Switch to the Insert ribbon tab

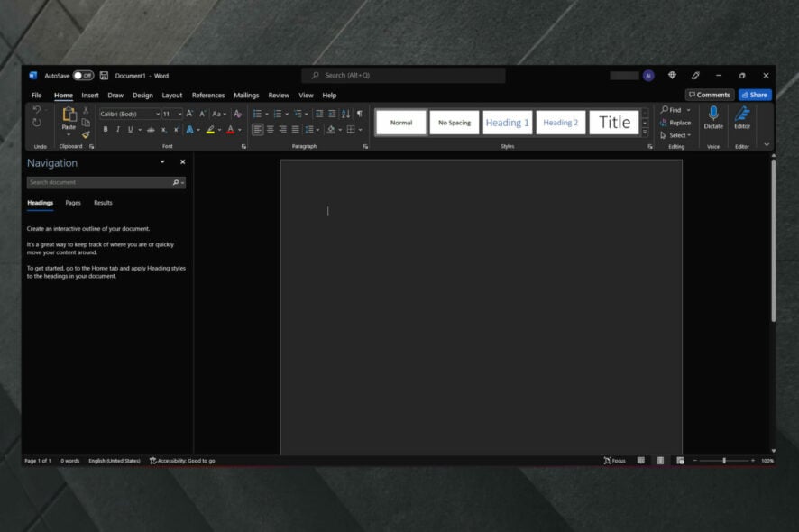coord(90,96)
